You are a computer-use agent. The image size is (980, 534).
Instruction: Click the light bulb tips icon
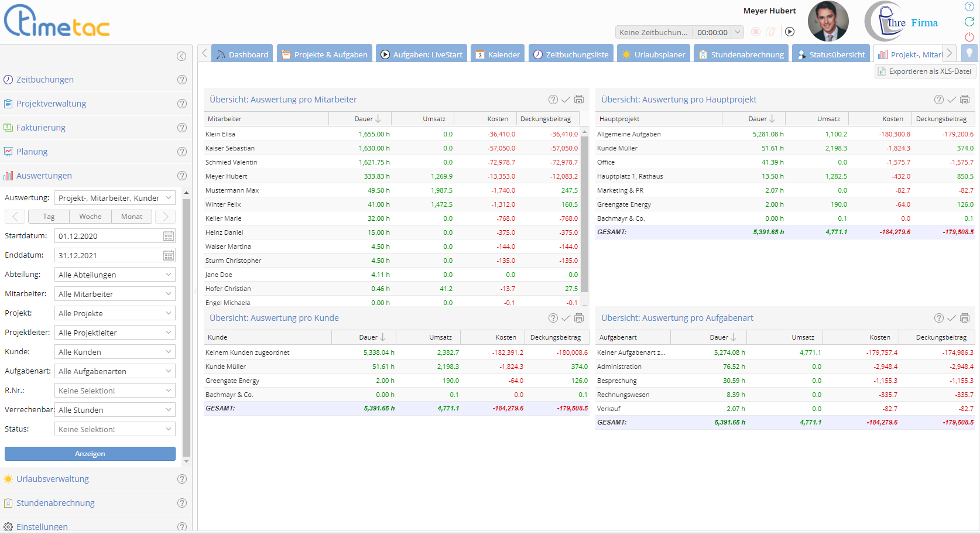(969, 53)
